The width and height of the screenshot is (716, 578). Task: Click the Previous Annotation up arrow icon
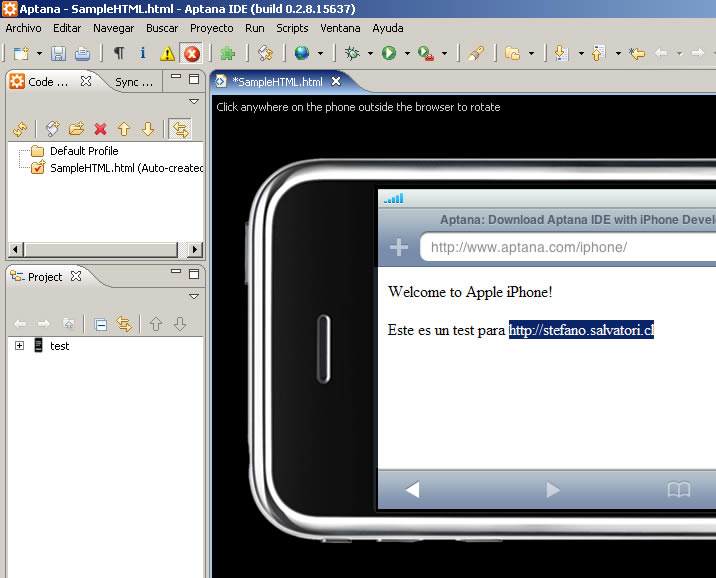coord(599,53)
